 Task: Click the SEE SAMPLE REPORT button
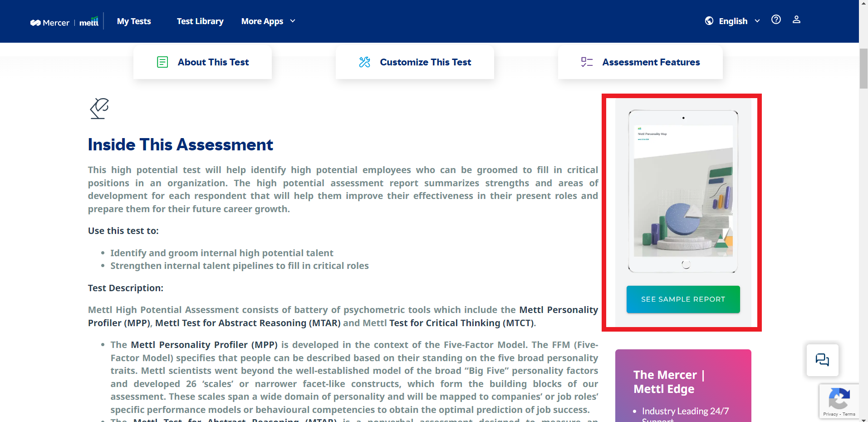tap(683, 299)
